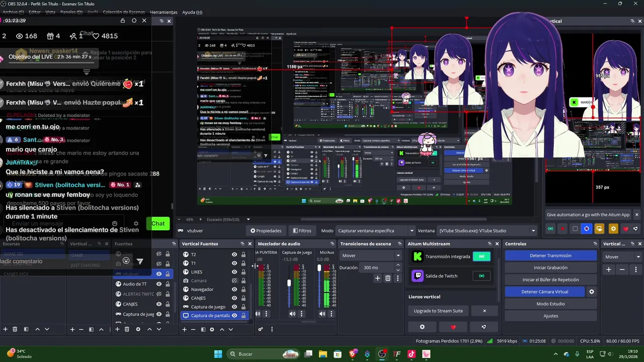Viewport: 644px width, 362px height.
Task: Open File Explorer from taskbar
Action: click(x=323, y=354)
